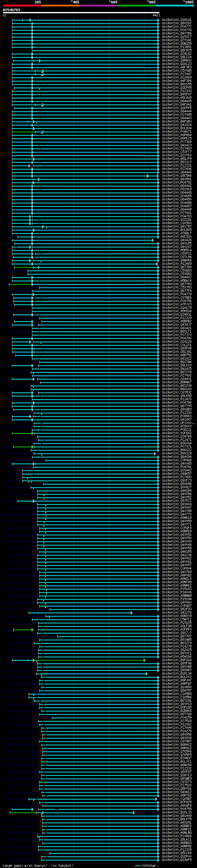Select hit label UniRef100_P08221
Image resolution: width=197 pixels, height=868 pixels.
coord(177,430)
